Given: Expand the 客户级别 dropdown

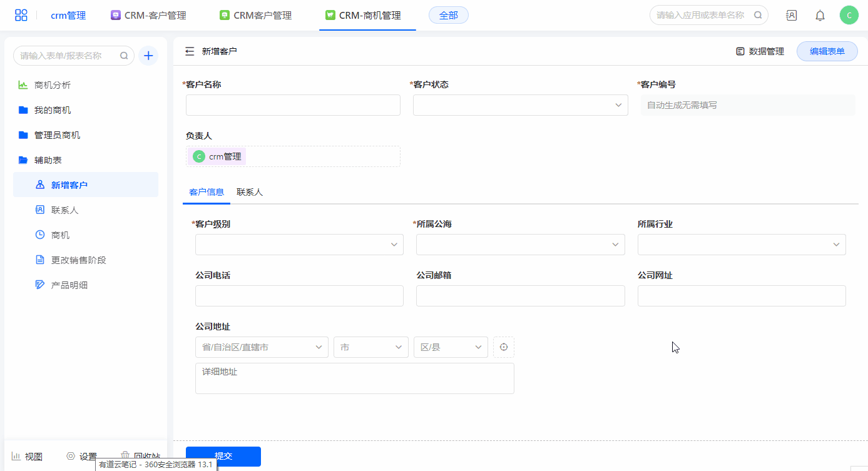Looking at the screenshot, I should click(299, 245).
